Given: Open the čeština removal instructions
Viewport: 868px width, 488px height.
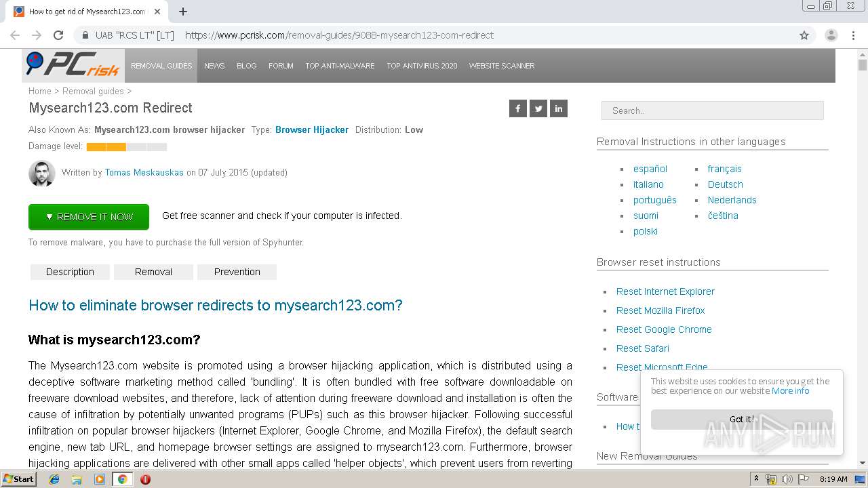Looking at the screenshot, I should click(x=723, y=216).
